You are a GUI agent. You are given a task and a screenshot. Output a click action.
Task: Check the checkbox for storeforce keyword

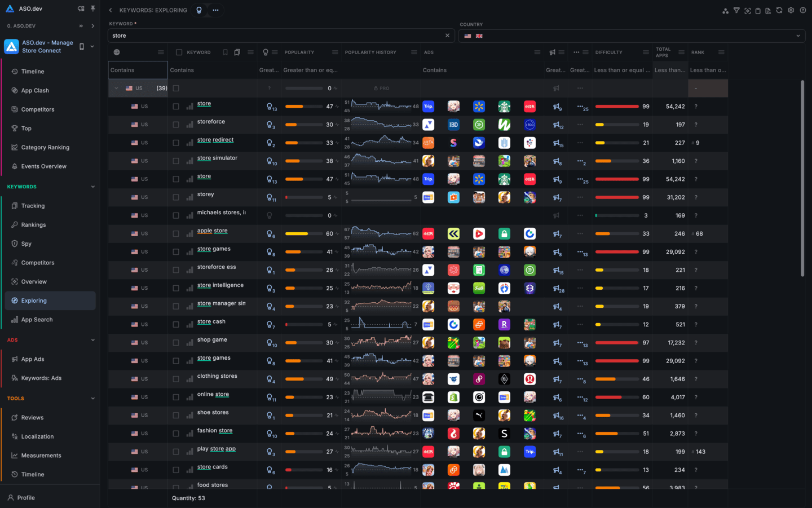(176, 125)
